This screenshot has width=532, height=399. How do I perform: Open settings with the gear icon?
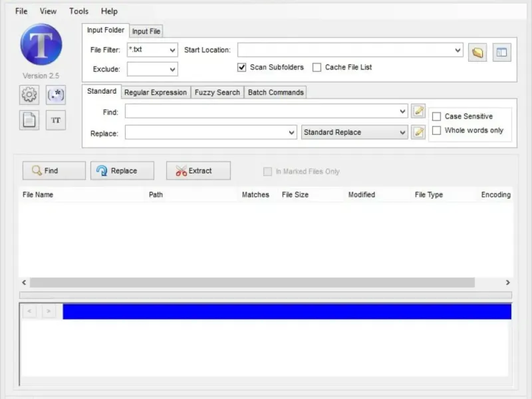29,94
